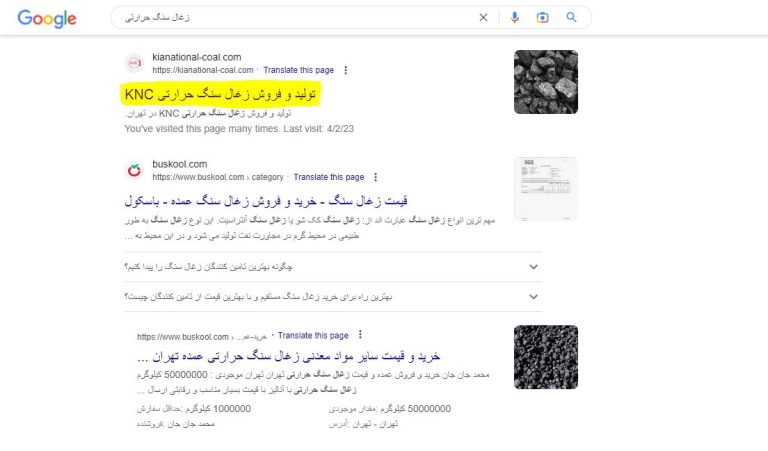768x451 pixels.
Task: Open the buskool.com category result title
Action: 266,201
